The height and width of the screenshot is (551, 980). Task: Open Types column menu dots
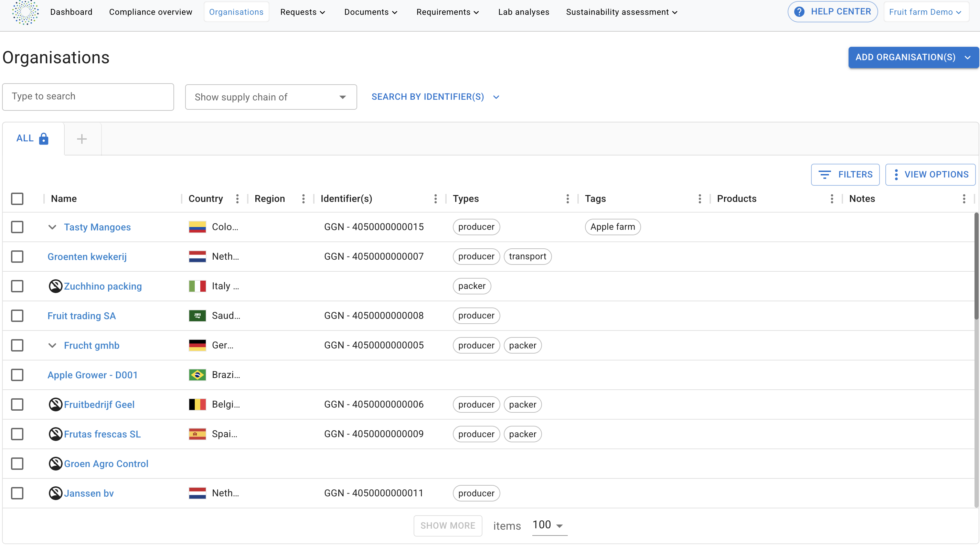(567, 198)
